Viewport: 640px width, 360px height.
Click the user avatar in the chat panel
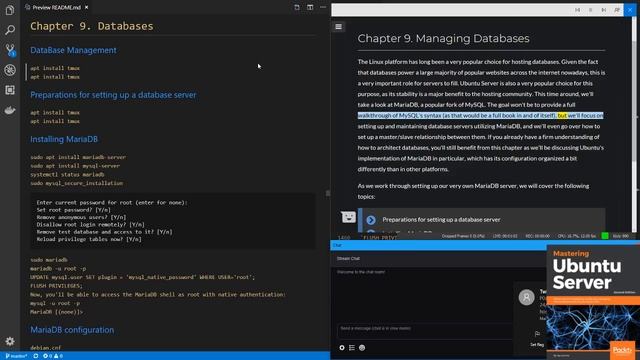(527, 297)
